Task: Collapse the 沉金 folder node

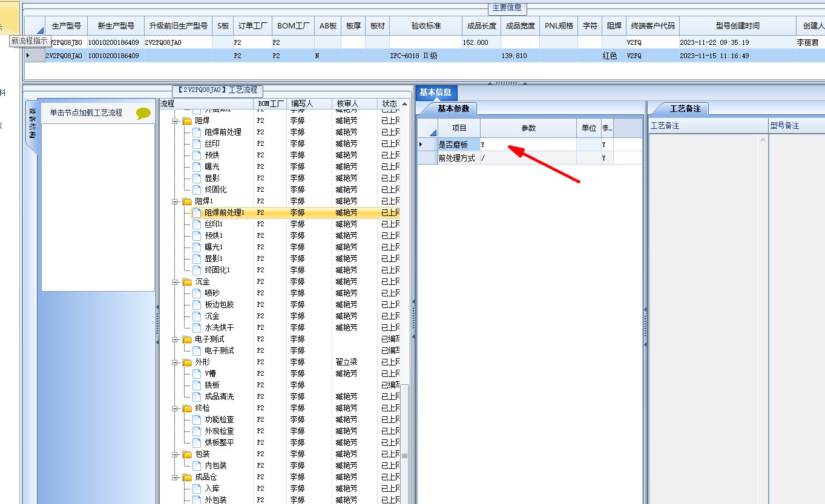Action: [176, 282]
